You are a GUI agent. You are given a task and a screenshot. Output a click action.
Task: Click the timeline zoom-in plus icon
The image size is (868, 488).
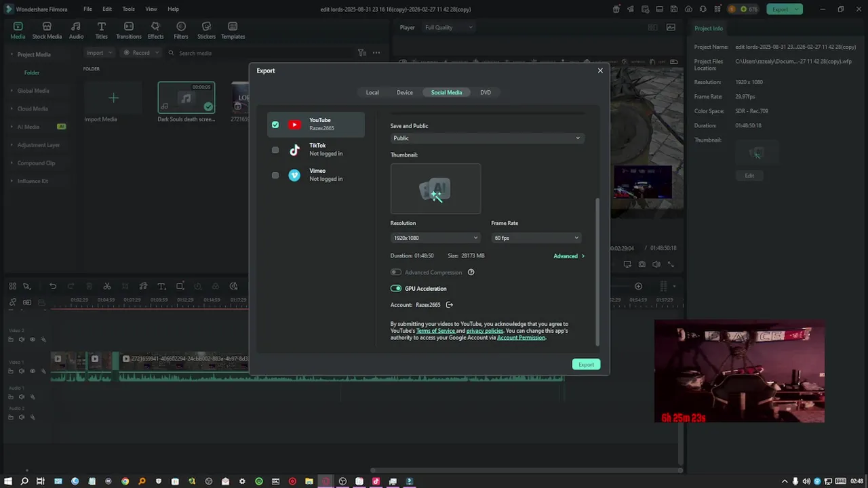[x=638, y=286]
